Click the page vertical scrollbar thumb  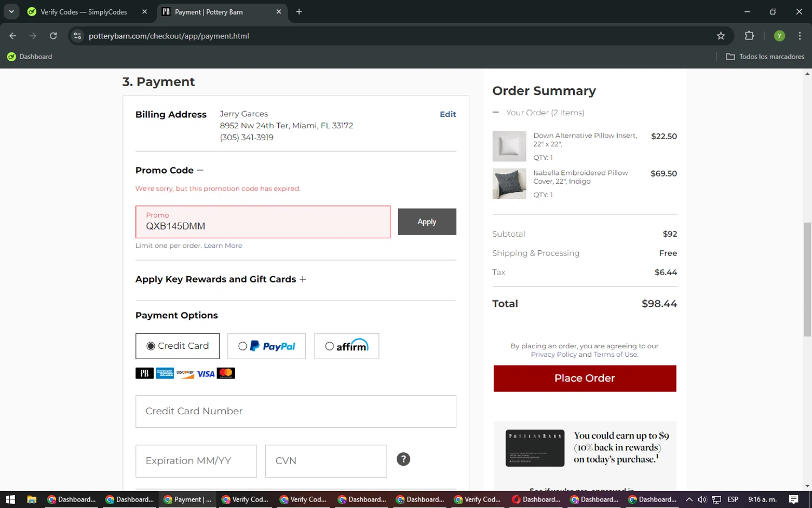[807, 279]
